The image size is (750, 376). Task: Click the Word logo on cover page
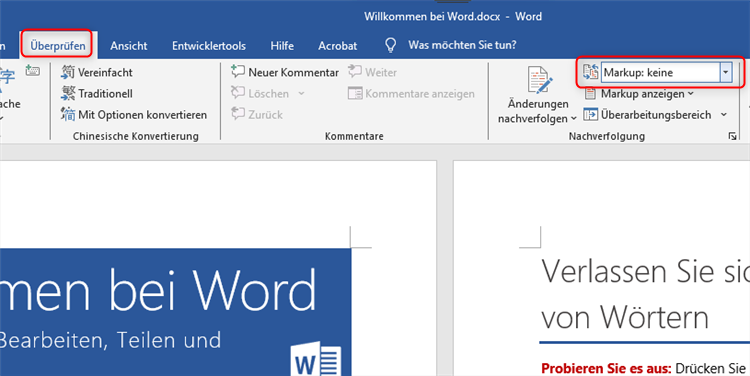pos(316,359)
